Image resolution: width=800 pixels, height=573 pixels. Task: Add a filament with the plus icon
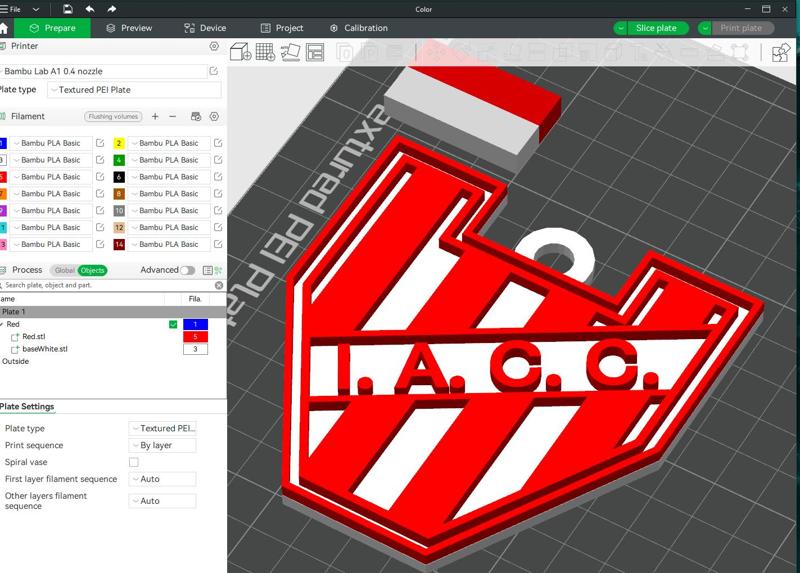(155, 116)
